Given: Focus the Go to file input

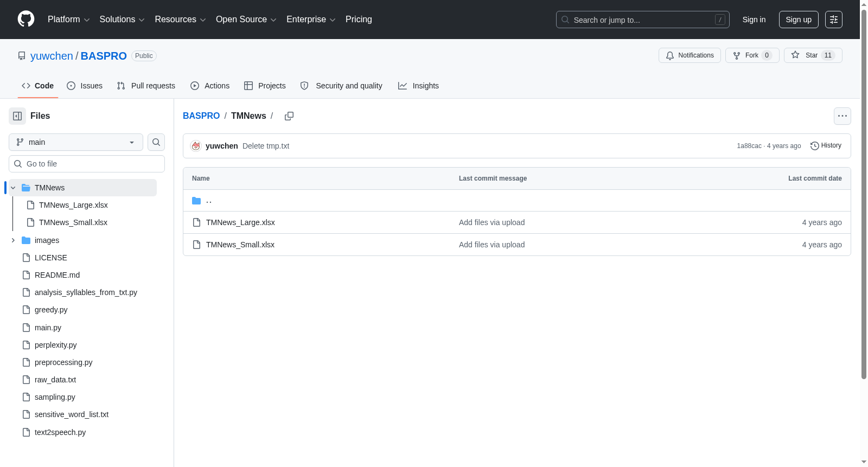Looking at the screenshot, I should pos(87,164).
